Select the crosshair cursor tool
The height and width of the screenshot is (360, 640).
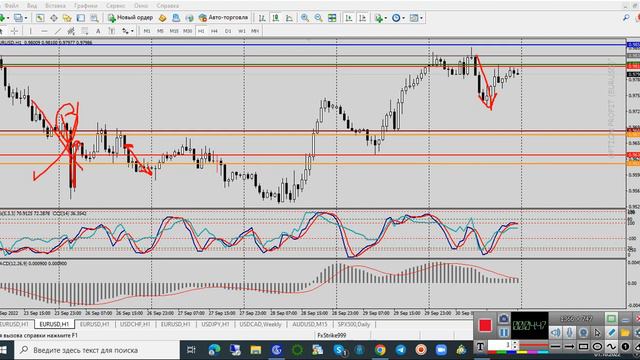14,31
